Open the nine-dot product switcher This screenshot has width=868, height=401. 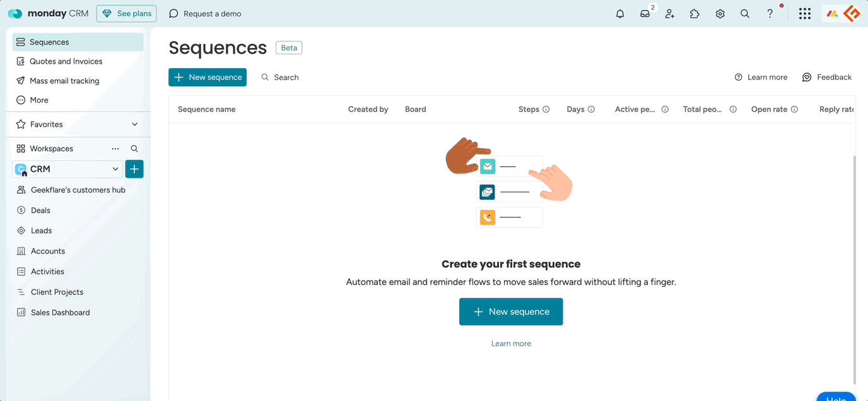pyautogui.click(x=804, y=13)
